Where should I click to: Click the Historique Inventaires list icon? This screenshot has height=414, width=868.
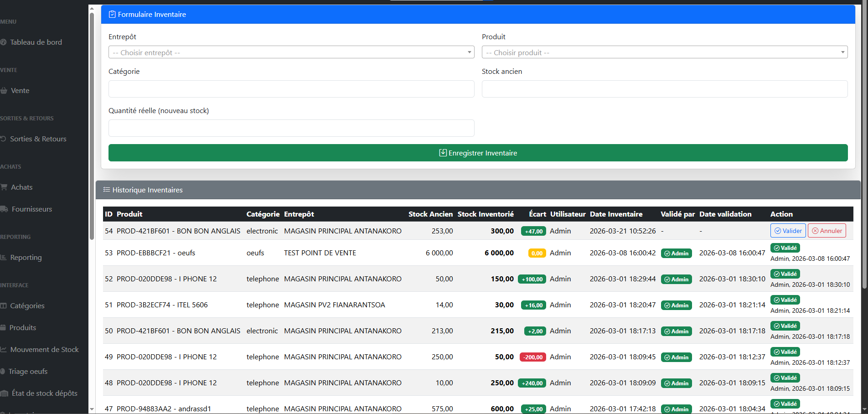point(107,190)
